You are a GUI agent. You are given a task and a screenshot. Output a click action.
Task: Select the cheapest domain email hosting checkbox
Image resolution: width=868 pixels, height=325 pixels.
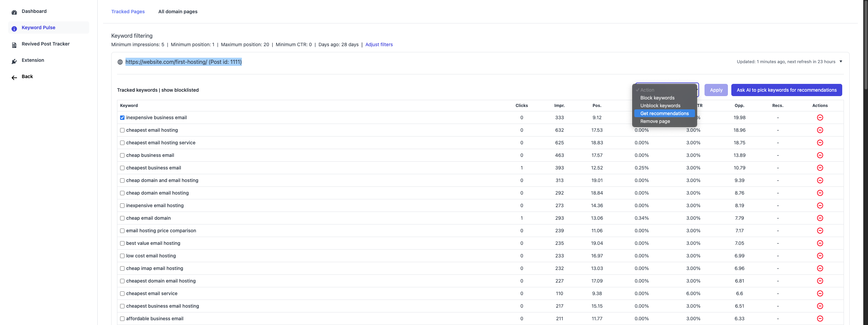coord(122,281)
